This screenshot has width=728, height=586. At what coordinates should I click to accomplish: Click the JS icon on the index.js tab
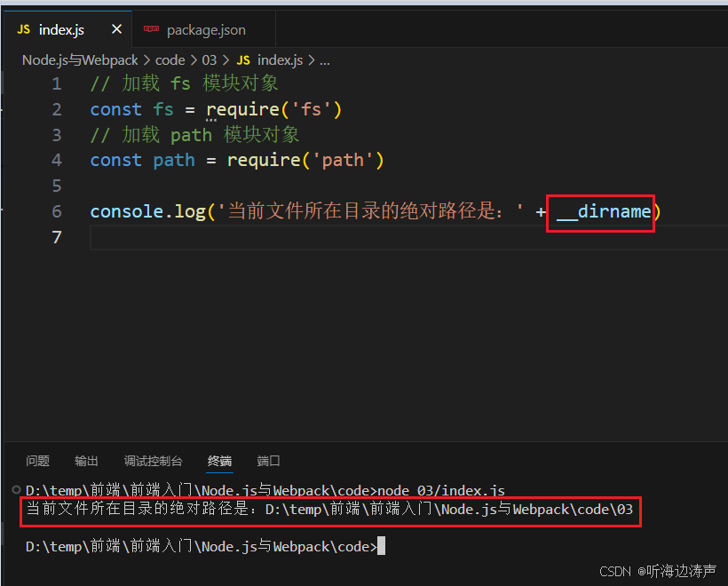coord(26,28)
